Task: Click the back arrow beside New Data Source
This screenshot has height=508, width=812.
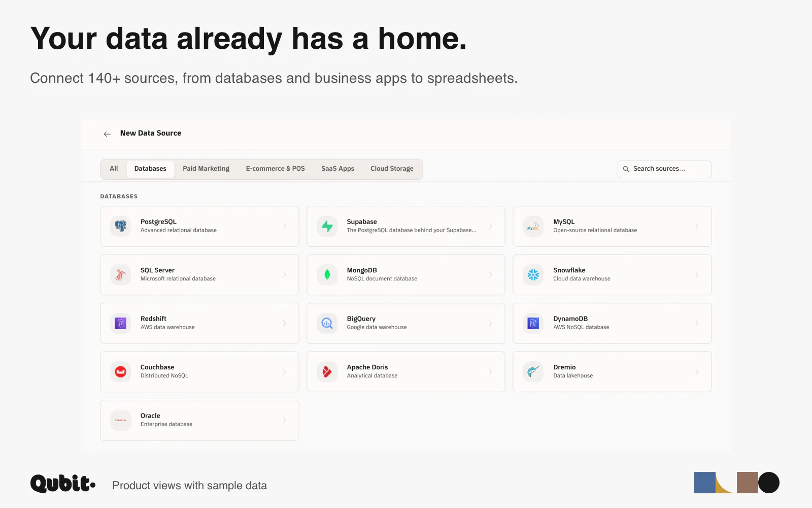Action: [x=107, y=134]
